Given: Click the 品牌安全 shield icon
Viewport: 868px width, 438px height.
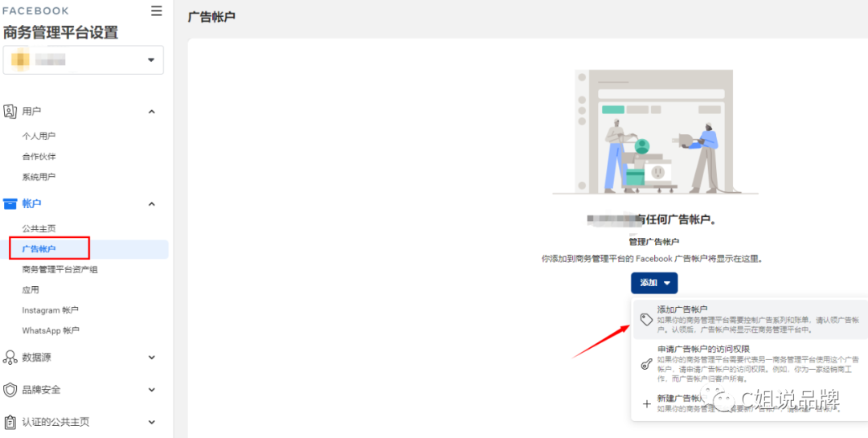Looking at the screenshot, I should (10, 390).
